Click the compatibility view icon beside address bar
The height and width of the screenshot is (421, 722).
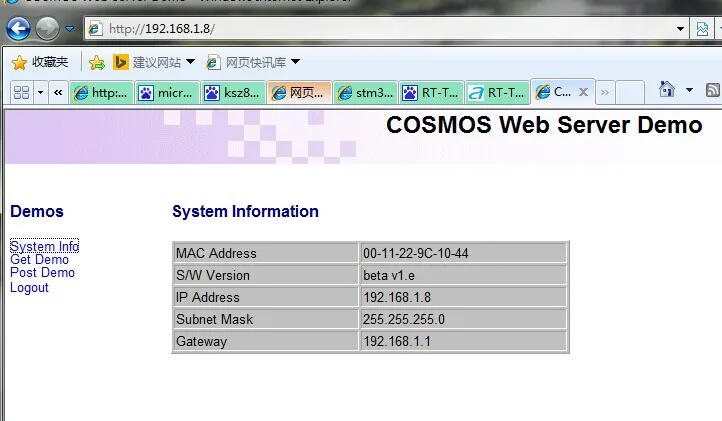[702, 29]
